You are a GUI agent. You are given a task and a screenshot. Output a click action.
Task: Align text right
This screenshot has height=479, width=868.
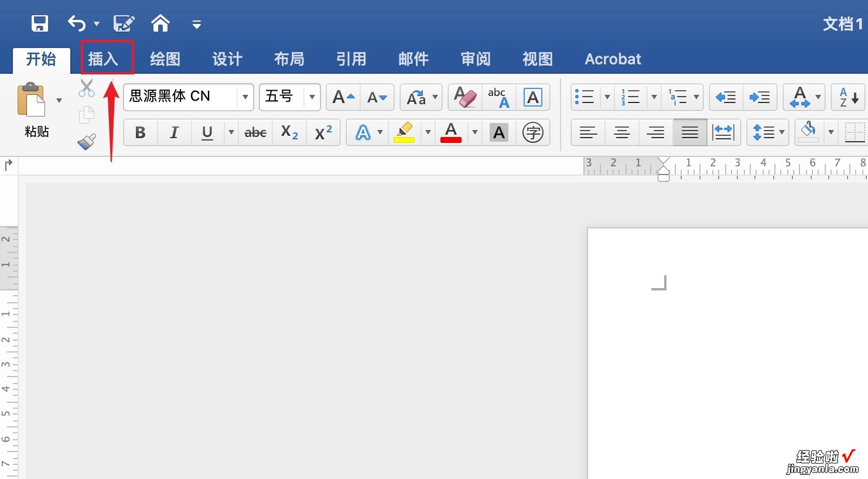[656, 133]
